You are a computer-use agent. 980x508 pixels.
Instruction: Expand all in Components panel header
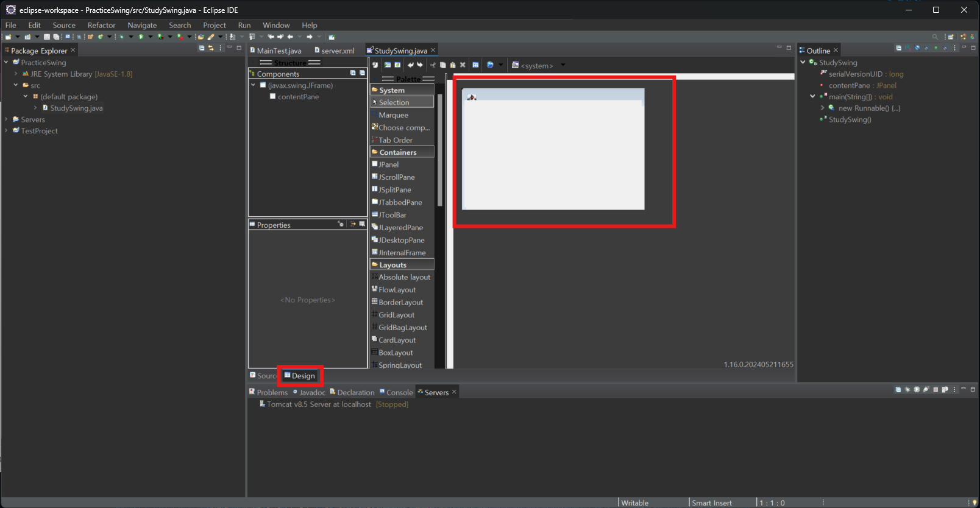[353, 73]
